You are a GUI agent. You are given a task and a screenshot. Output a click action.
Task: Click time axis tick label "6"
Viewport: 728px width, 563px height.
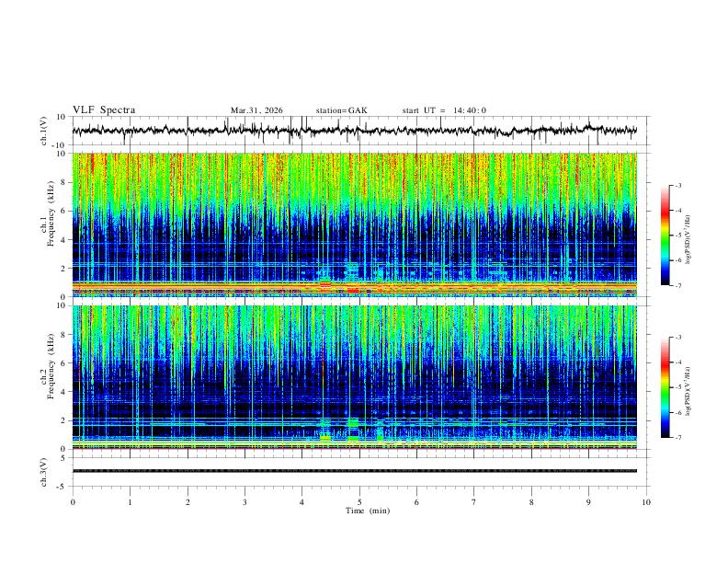[x=416, y=502]
